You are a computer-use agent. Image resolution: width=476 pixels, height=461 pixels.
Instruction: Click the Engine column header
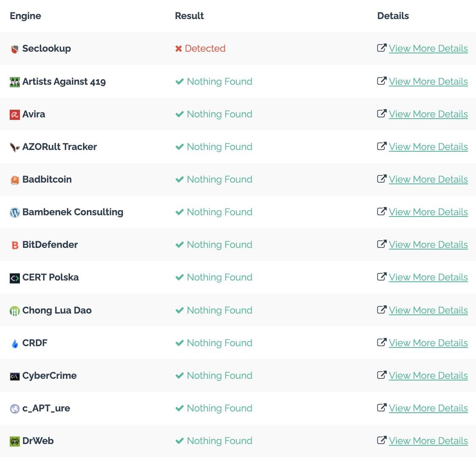click(x=25, y=16)
